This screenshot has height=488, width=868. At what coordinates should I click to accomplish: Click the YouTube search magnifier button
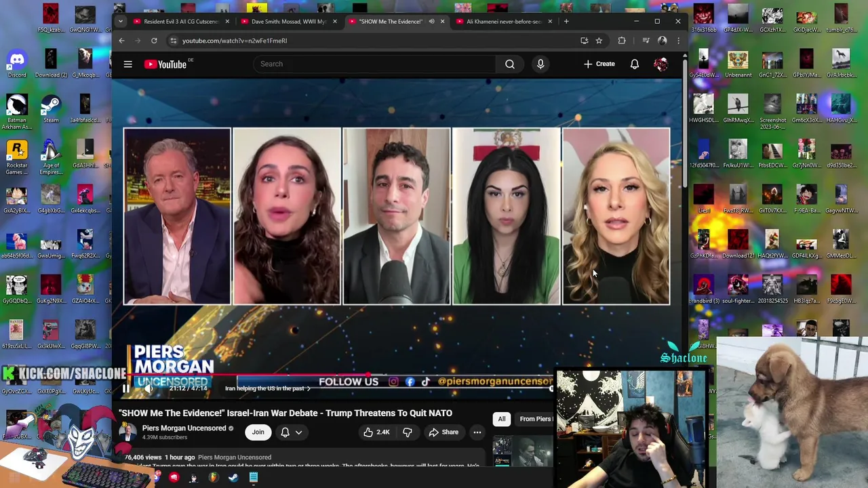(x=510, y=64)
